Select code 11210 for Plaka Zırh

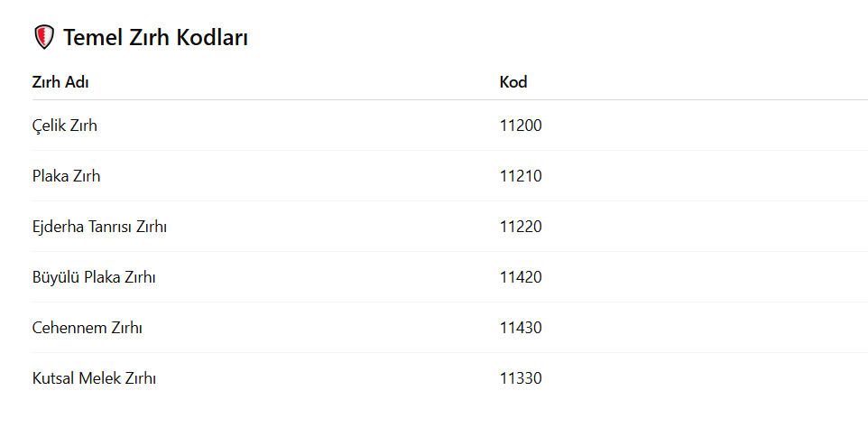tap(521, 177)
